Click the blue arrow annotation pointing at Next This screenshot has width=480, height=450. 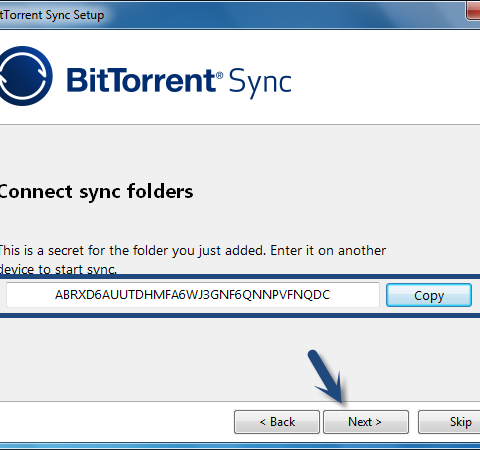point(328,377)
